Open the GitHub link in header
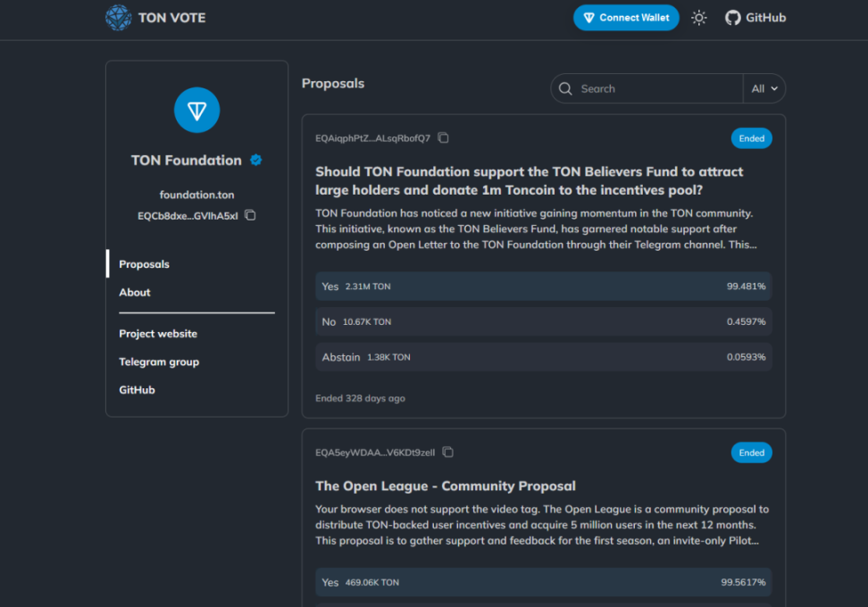 (x=755, y=18)
